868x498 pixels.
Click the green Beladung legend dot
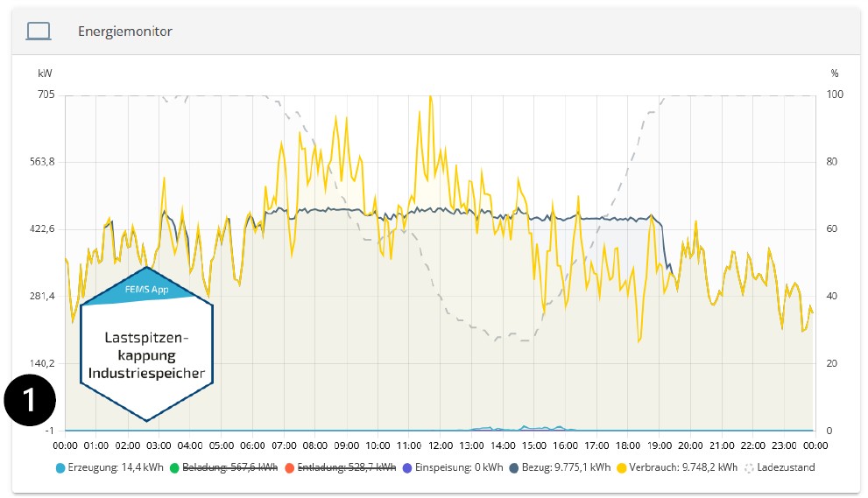174,468
